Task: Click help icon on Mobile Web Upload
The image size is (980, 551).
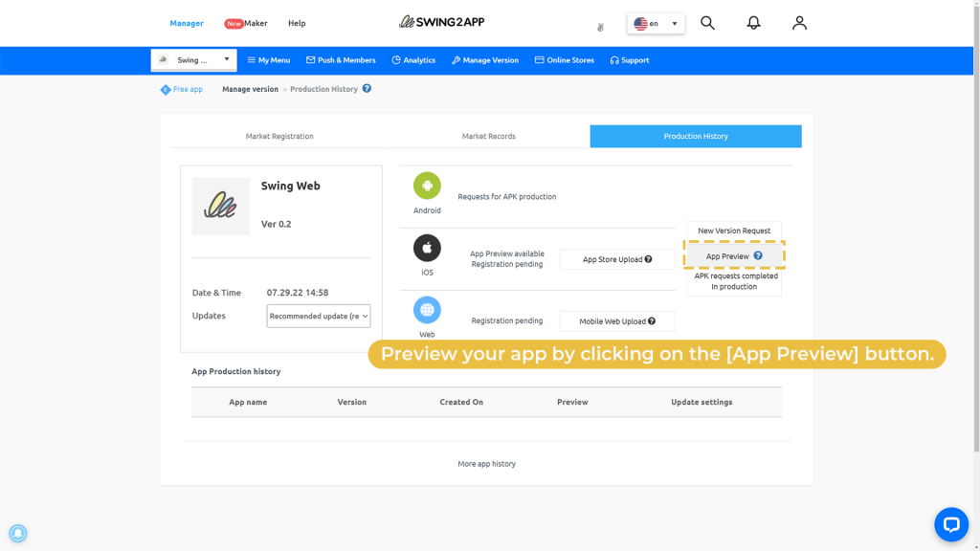Action: (x=651, y=321)
